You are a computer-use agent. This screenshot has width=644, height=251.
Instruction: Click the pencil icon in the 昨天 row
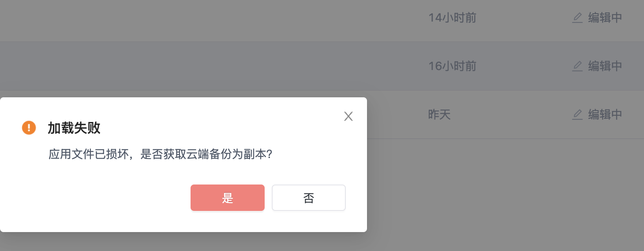tap(577, 114)
